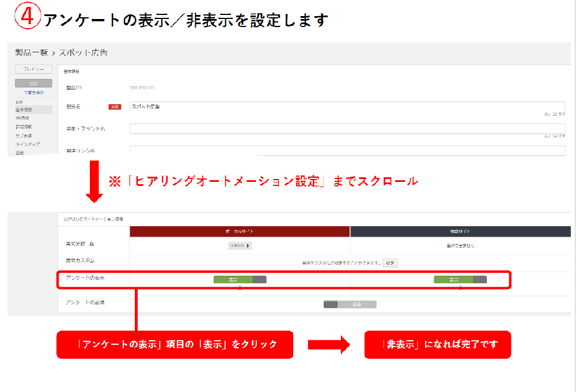Click the gray 登録 button
The image size is (576, 392).
(x=33, y=84)
